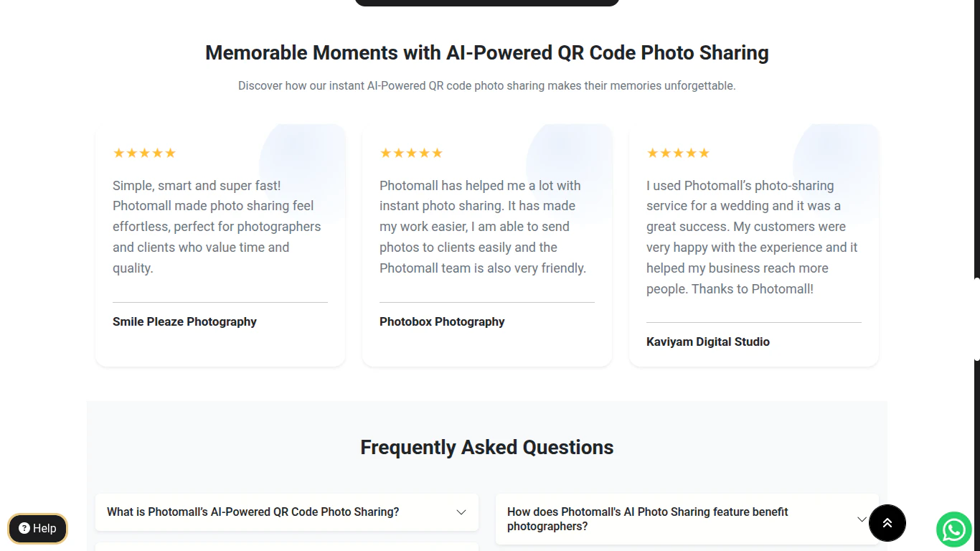Click the first star in Smile Pleaze rating
This screenshot has width=980, height=551.
[x=117, y=152]
